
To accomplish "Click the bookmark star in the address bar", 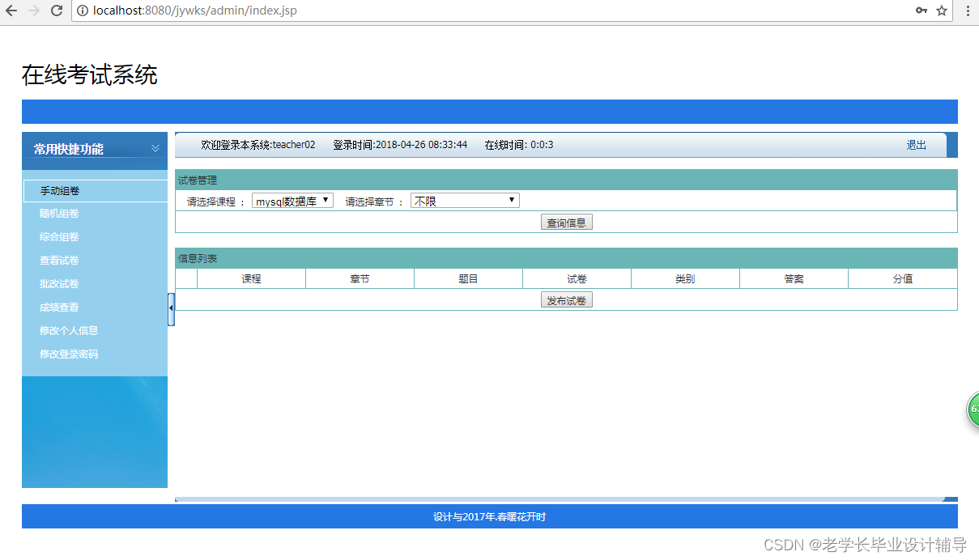I will point(941,11).
